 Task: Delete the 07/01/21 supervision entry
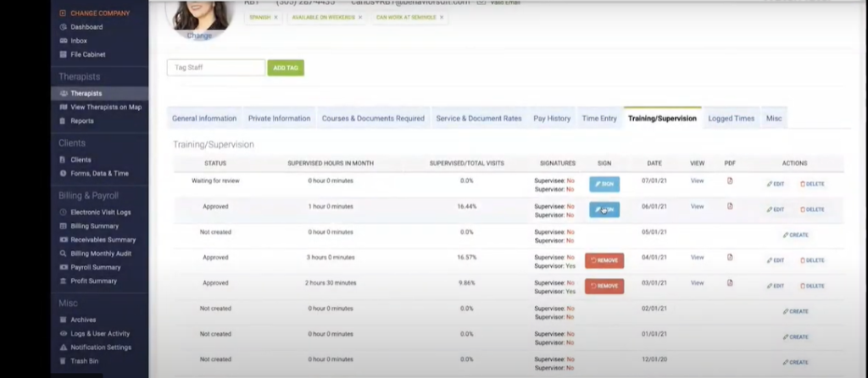tap(812, 184)
